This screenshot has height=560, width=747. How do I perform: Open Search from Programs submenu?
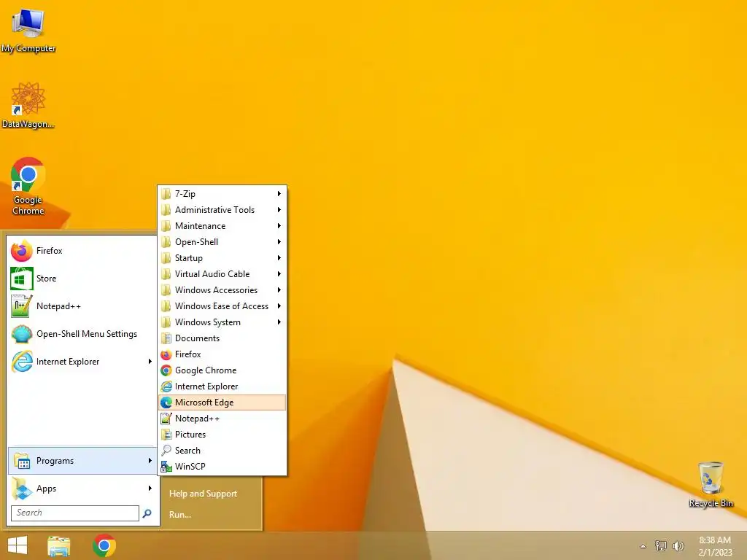click(x=222, y=451)
